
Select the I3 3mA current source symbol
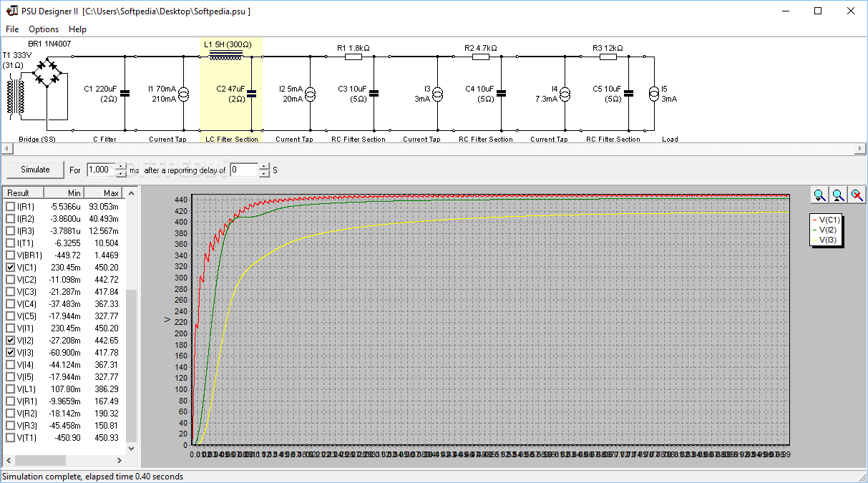click(x=438, y=94)
